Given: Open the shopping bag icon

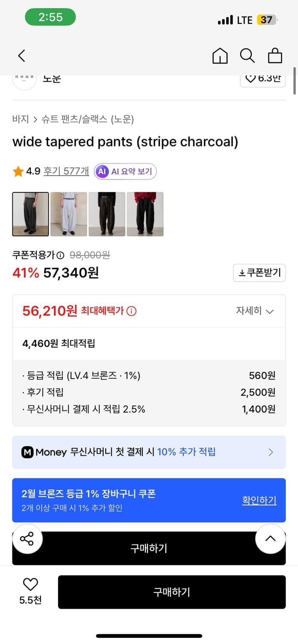Looking at the screenshot, I should pyautogui.click(x=275, y=55).
